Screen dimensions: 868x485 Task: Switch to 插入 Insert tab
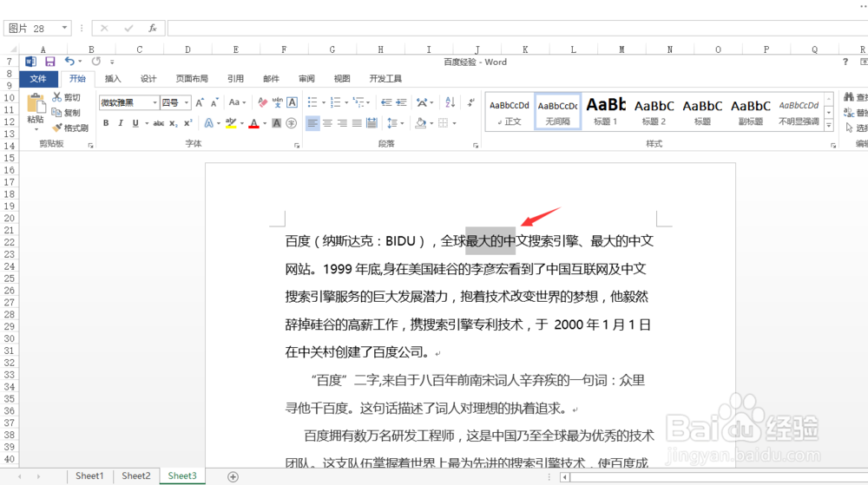113,79
